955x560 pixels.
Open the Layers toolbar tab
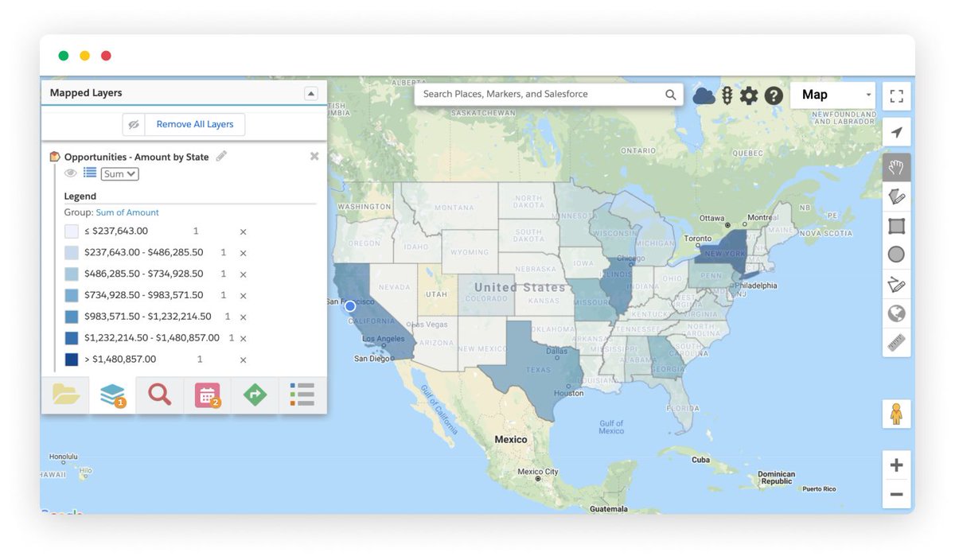(x=111, y=395)
